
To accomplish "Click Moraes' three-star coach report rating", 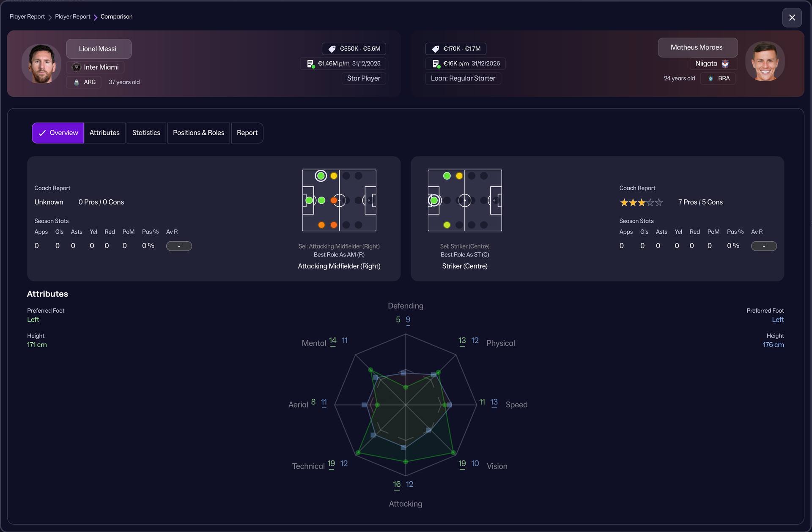I will 641,202.
